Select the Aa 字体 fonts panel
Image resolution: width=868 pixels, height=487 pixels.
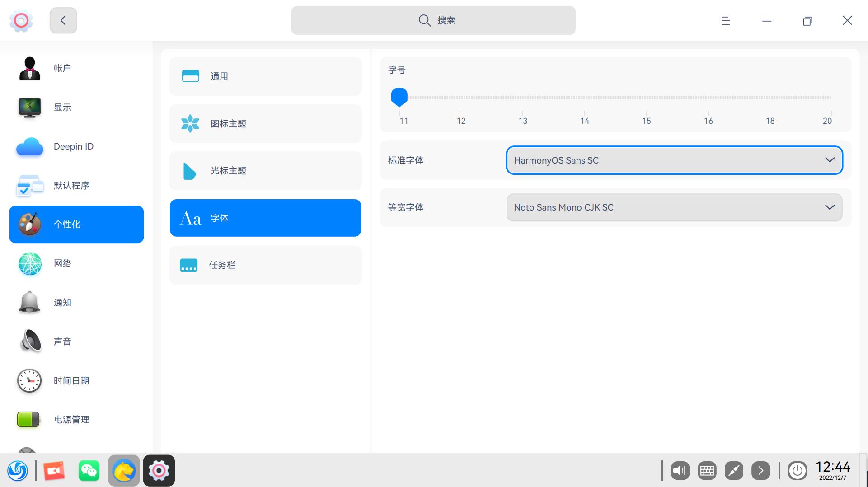click(265, 217)
